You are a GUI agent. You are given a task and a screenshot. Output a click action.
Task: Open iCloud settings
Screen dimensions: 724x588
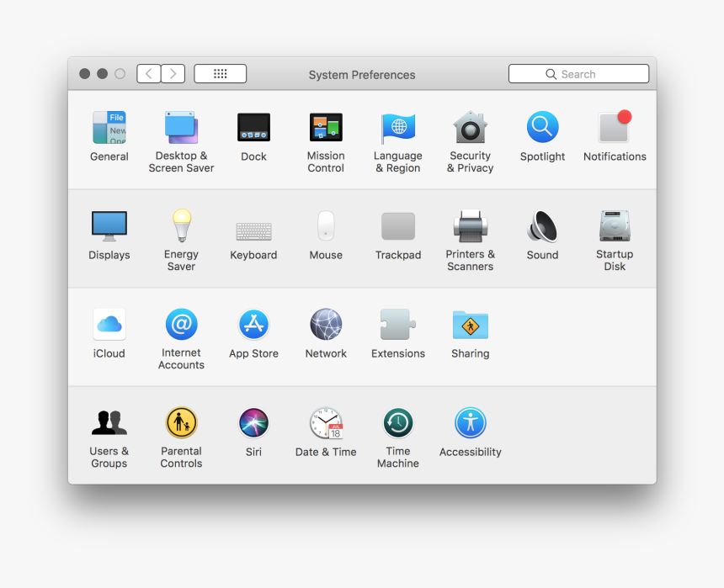tap(109, 325)
